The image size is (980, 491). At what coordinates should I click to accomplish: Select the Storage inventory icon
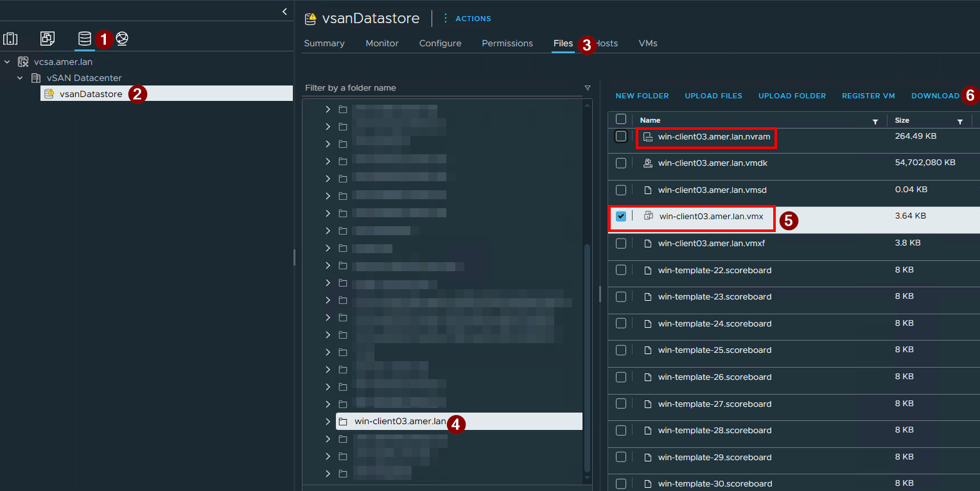point(85,39)
